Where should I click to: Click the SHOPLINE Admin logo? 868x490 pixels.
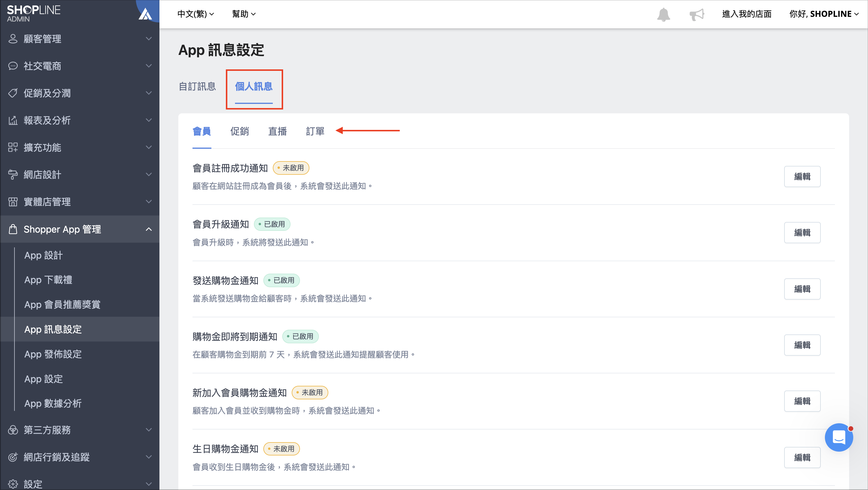(33, 14)
